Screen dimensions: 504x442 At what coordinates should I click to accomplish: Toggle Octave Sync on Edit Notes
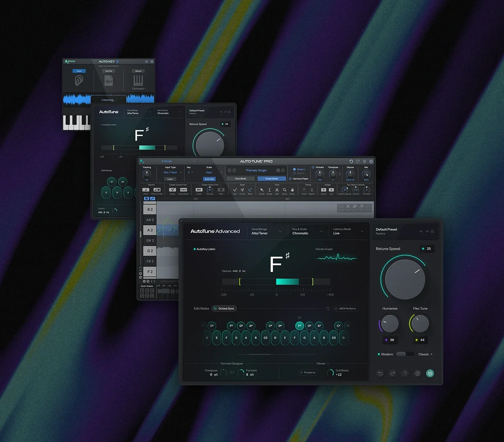point(224,309)
